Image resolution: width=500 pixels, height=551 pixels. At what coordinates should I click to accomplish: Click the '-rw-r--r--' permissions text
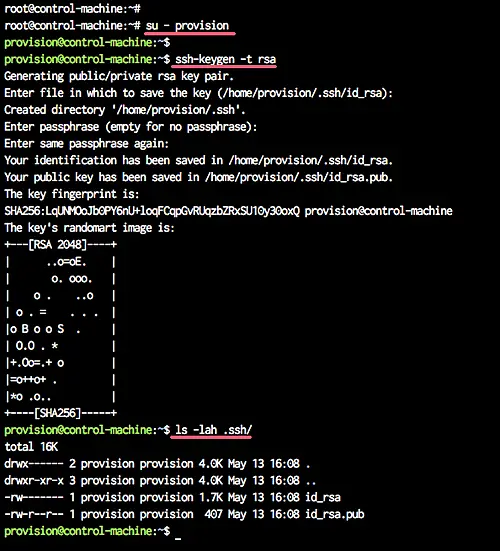coord(34,514)
